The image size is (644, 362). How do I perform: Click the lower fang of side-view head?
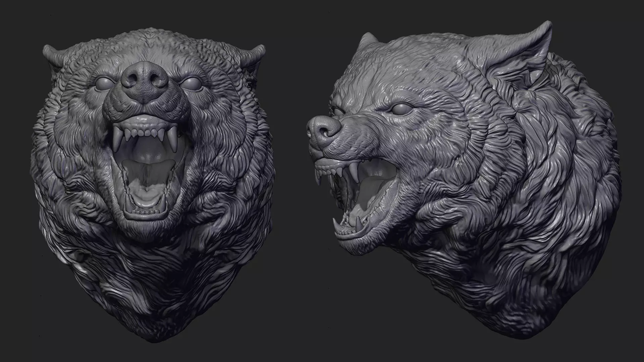359,223
